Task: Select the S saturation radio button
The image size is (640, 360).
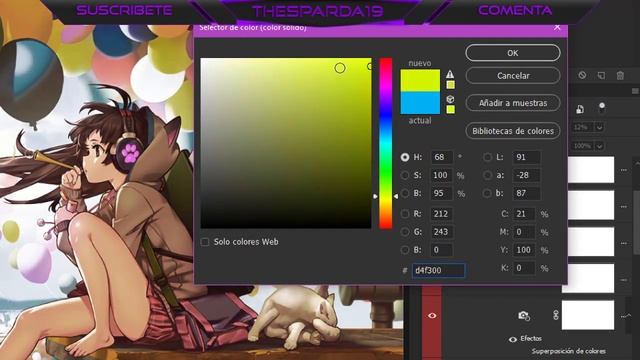Action: tap(404, 175)
